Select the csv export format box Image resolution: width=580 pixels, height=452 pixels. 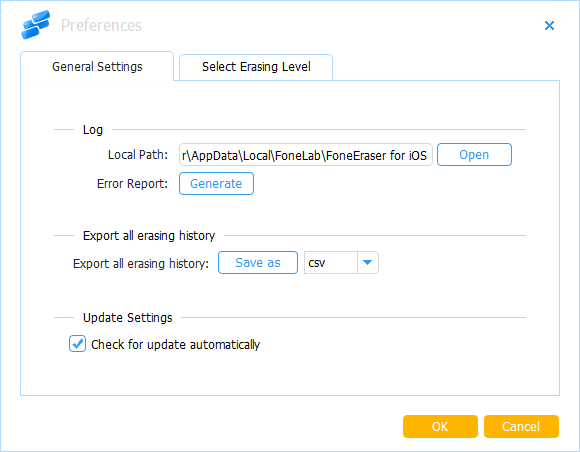331,263
